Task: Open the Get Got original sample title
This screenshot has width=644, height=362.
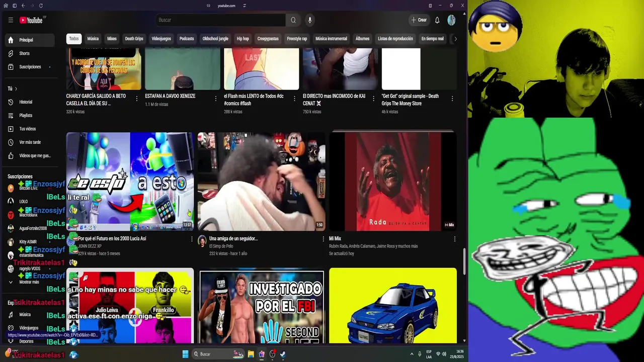Action: 410,100
